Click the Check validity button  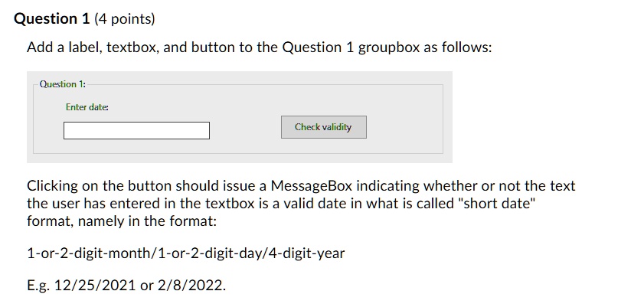pyautogui.click(x=324, y=127)
